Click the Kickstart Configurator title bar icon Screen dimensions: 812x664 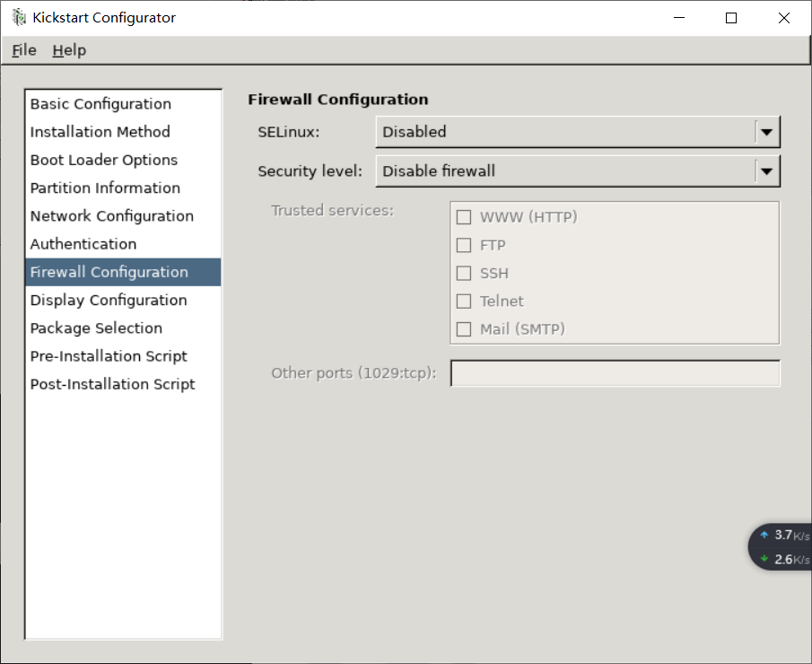point(19,18)
